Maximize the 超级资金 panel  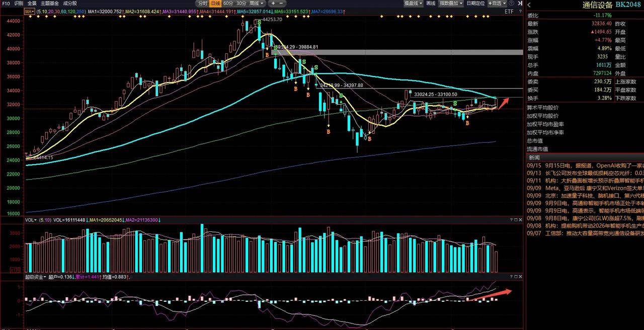click(x=515, y=277)
